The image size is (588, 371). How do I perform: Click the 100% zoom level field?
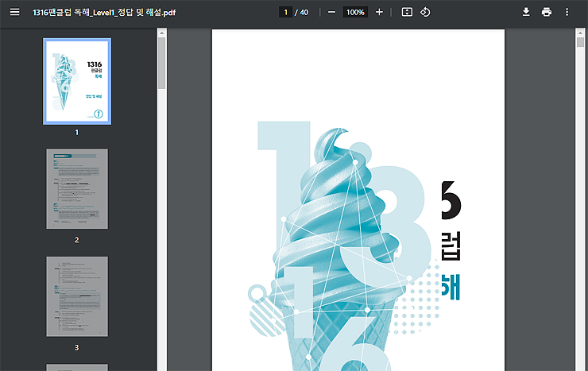click(x=355, y=13)
